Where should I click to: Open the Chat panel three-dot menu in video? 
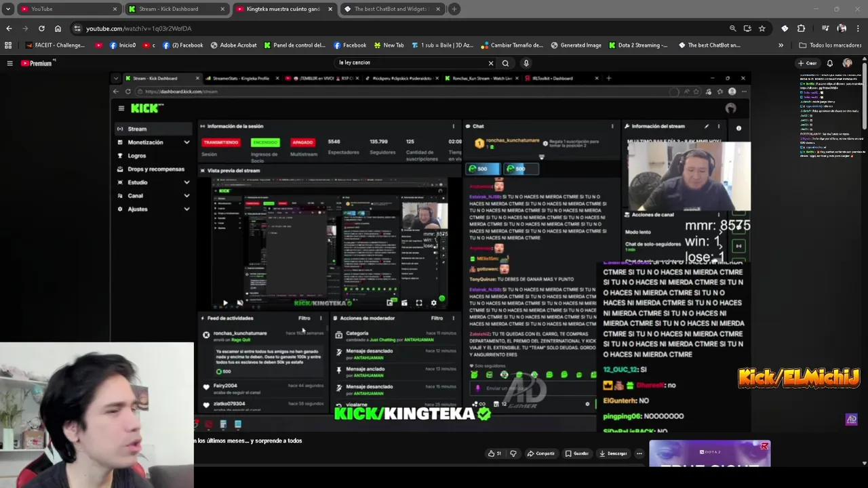pyautogui.click(x=612, y=126)
